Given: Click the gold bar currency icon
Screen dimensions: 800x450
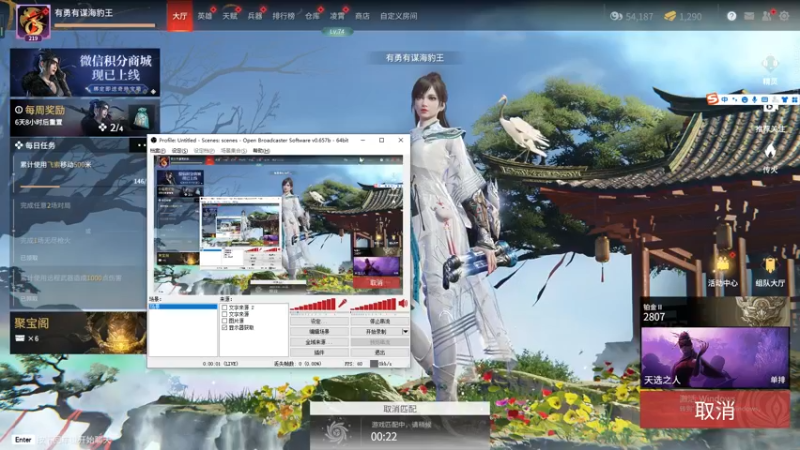Looking at the screenshot, I should click(x=670, y=16).
